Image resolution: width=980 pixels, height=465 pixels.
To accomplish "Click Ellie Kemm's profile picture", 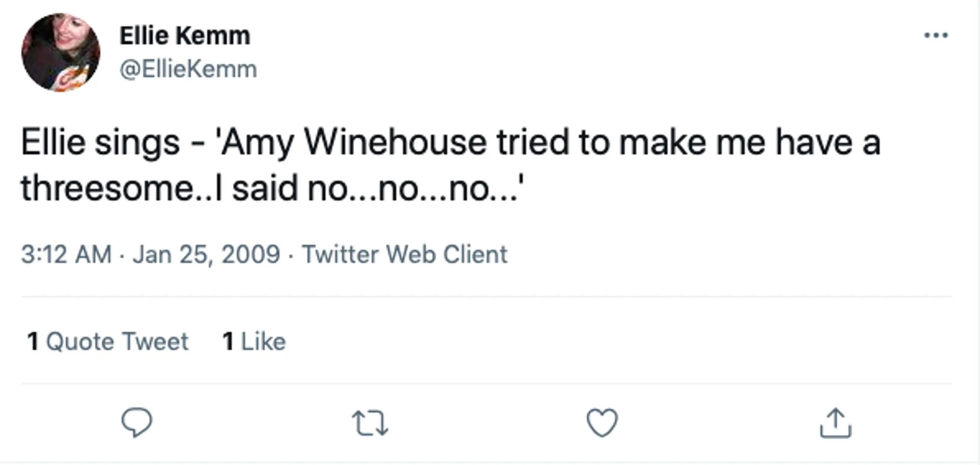I will click(x=61, y=52).
